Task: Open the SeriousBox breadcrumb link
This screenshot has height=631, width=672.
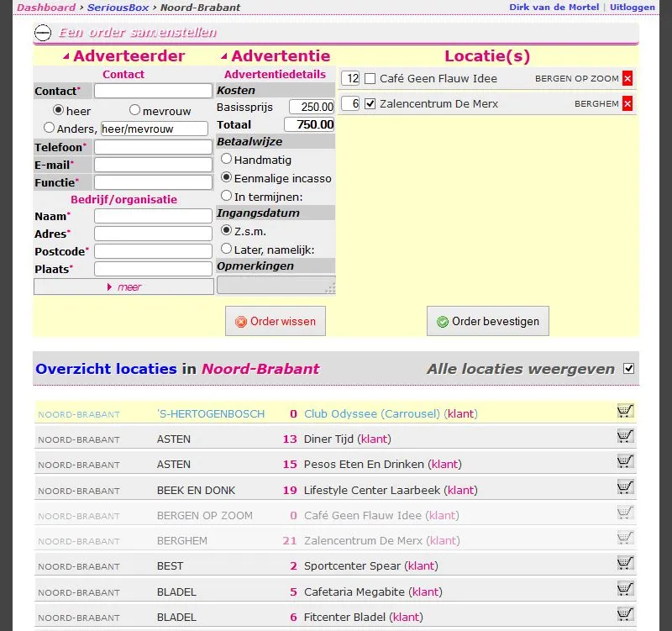Action: coord(118,8)
